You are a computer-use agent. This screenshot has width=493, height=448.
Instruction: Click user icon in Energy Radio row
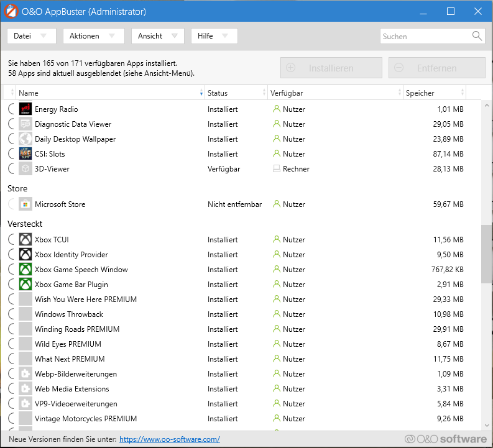tap(277, 109)
